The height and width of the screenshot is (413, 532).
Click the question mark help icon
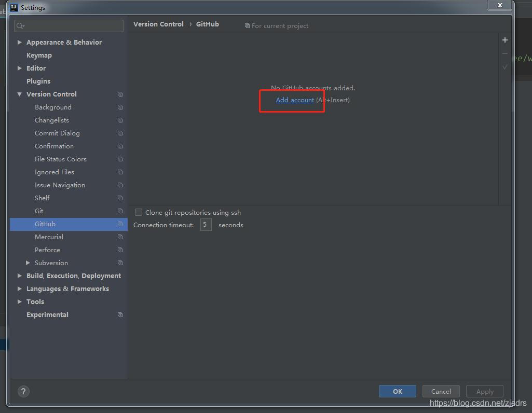pos(23,391)
